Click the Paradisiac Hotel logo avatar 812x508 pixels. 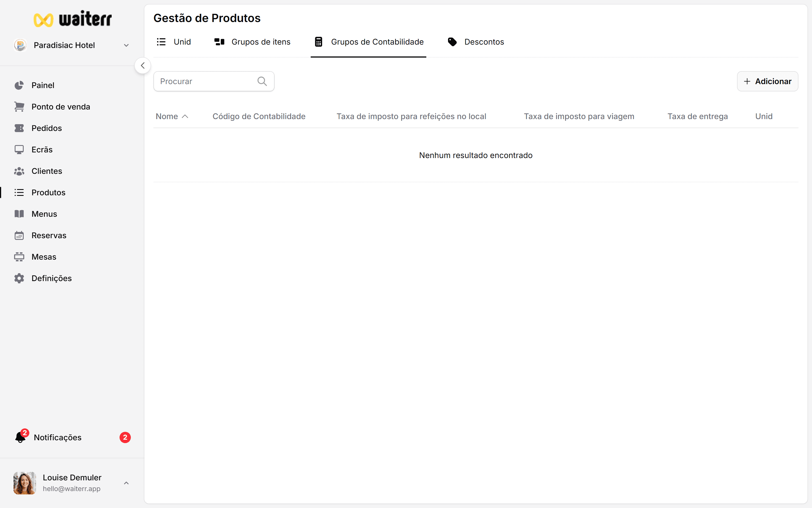pos(20,45)
